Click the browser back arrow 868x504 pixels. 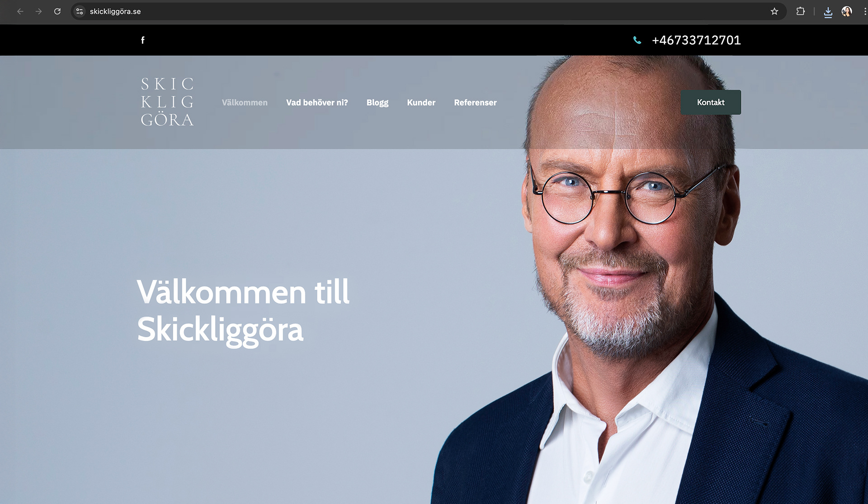point(20,11)
